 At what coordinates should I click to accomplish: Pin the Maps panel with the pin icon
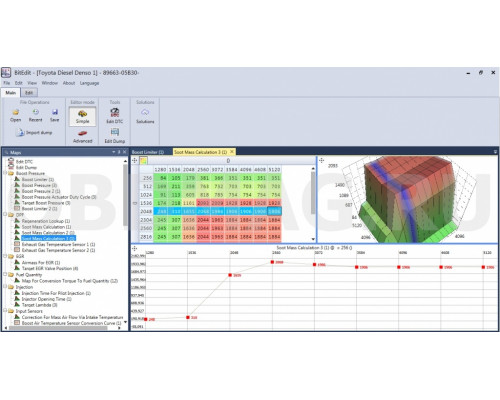click(x=119, y=152)
